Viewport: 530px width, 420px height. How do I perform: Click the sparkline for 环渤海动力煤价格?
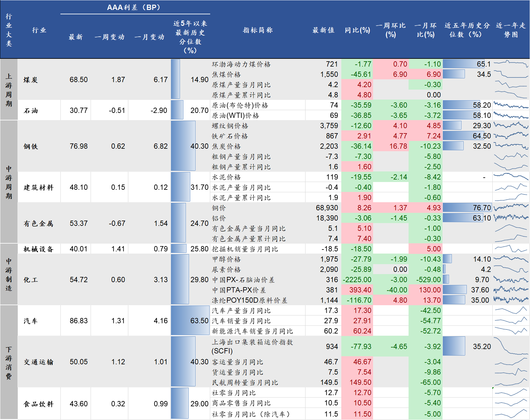pyautogui.click(x=511, y=64)
